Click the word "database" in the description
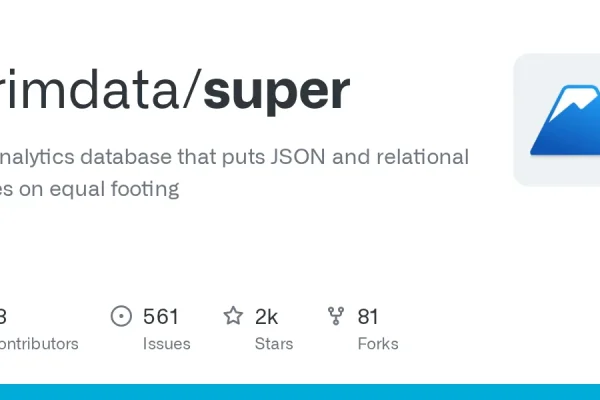The image size is (600, 400). (x=126, y=157)
